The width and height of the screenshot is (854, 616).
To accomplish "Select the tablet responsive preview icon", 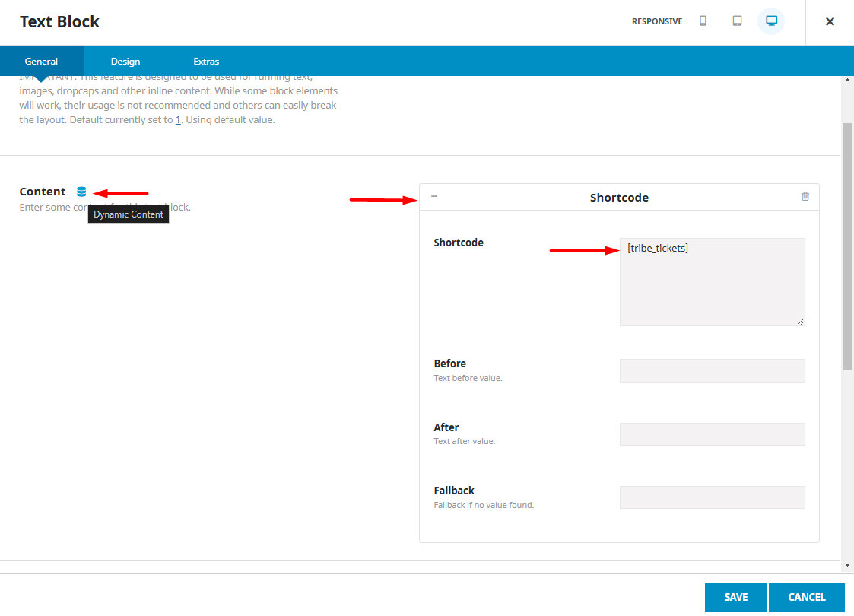I will (737, 21).
